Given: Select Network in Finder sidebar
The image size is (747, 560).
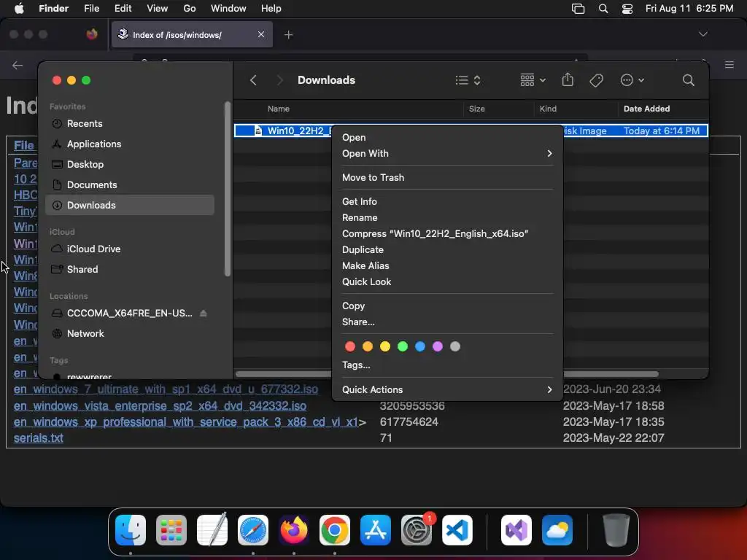Looking at the screenshot, I should coord(130,334).
